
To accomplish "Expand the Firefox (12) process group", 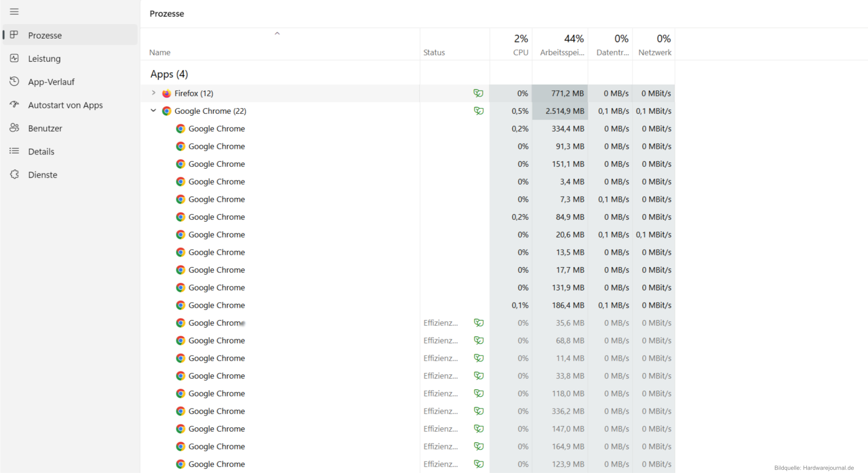I will click(x=153, y=93).
